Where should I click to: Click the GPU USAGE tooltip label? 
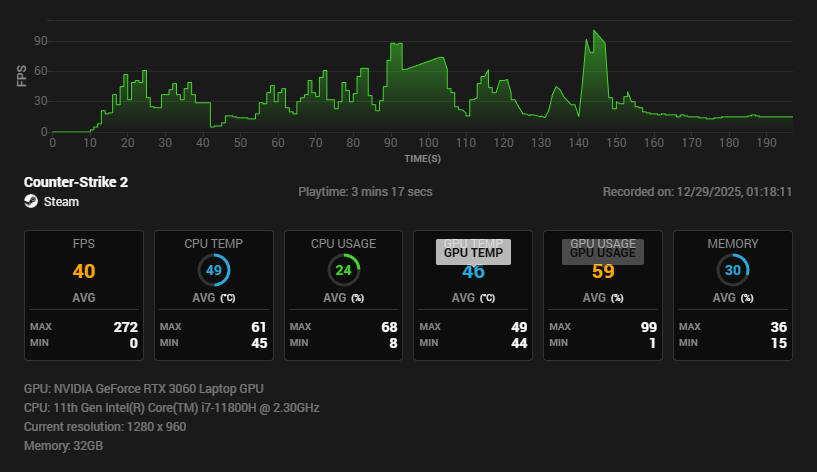tap(603, 253)
